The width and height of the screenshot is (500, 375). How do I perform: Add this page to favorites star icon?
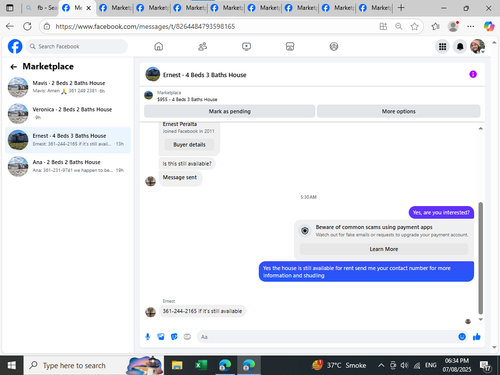414,26
